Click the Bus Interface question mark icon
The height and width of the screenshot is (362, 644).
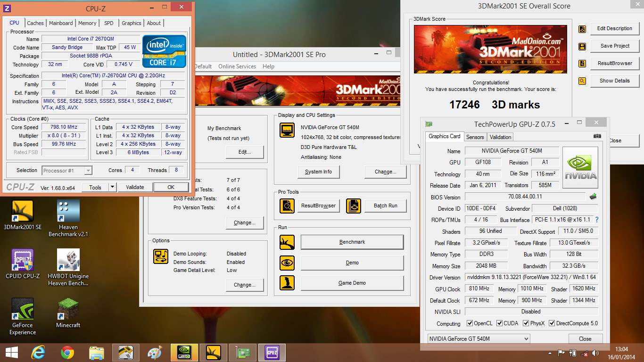click(x=597, y=220)
